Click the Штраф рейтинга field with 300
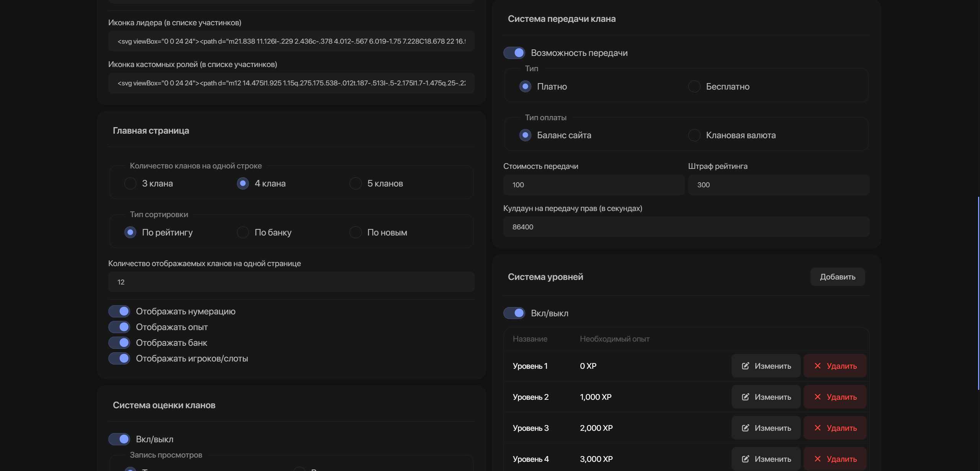 click(x=779, y=185)
